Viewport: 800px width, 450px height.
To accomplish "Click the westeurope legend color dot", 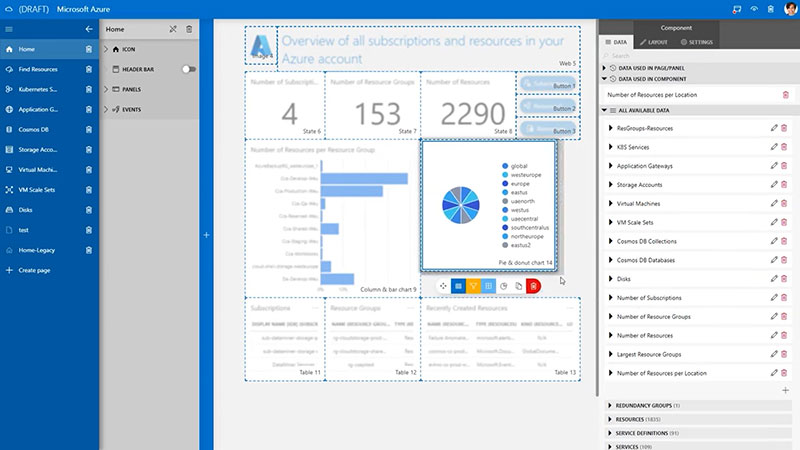I will coord(505,174).
